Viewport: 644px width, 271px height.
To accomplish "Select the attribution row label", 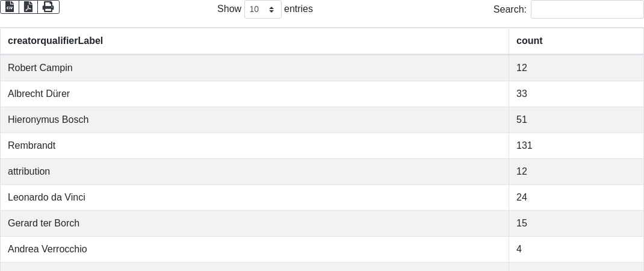I will coord(29,172).
